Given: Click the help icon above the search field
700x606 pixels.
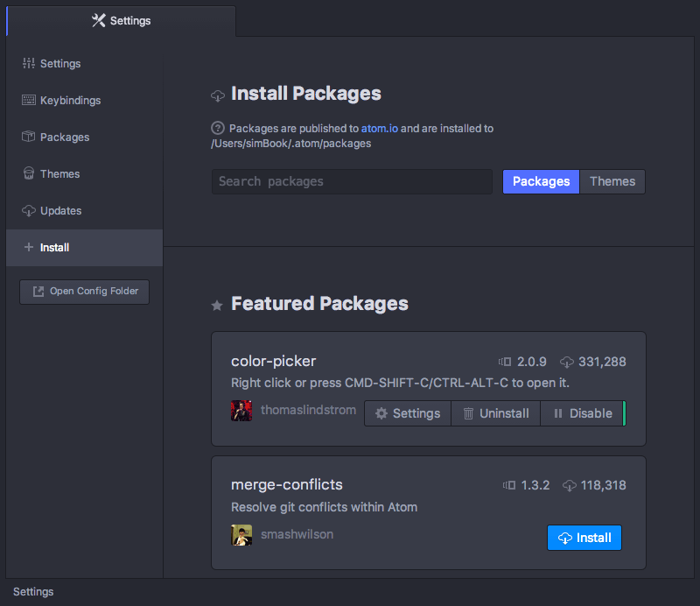Looking at the screenshot, I should tap(216, 127).
